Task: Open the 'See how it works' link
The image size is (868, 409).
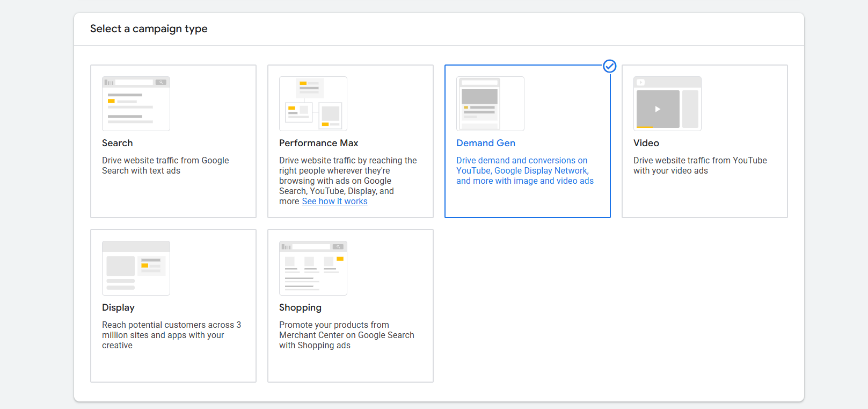Action: (334, 202)
